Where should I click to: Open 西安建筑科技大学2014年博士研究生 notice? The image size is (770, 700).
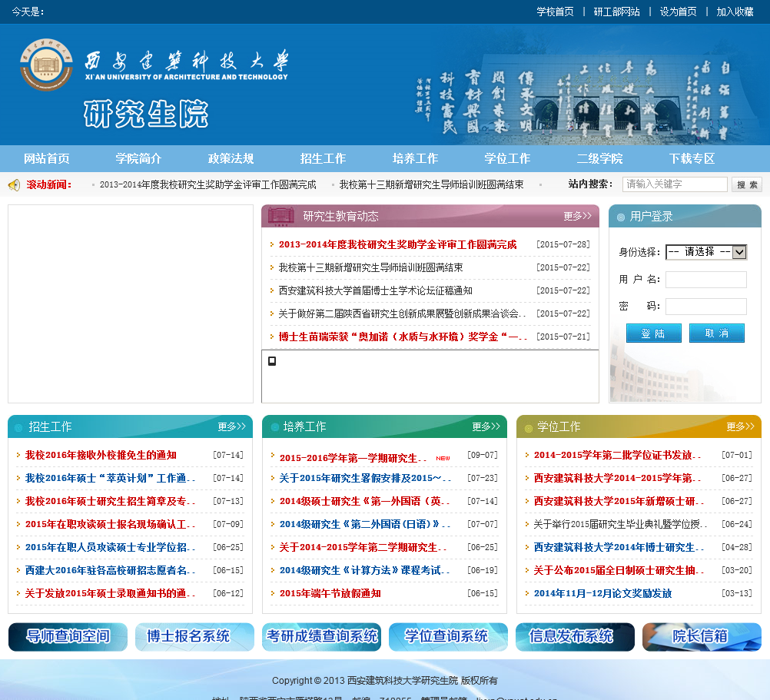pos(619,547)
